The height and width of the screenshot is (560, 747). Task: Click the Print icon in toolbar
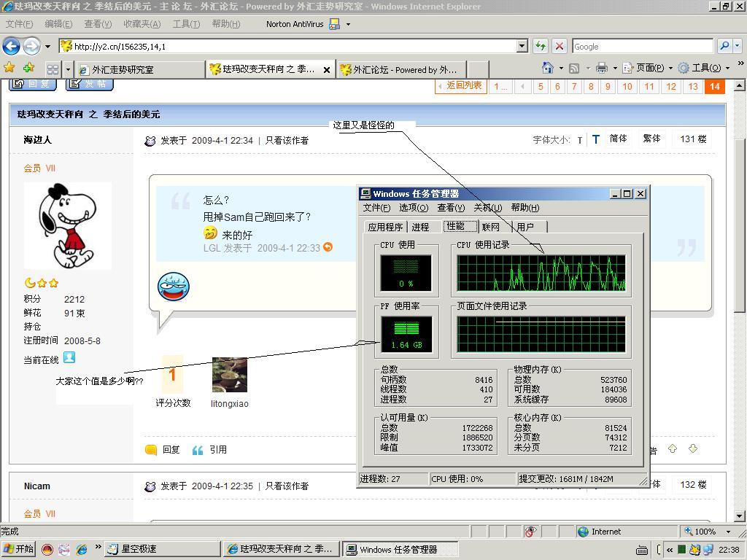pos(601,68)
